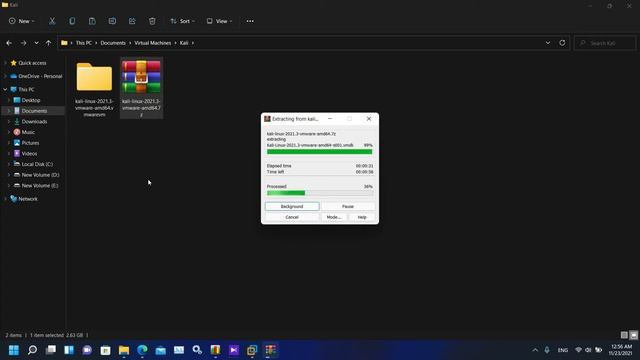Image resolution: width=640 pixels, height=360 pixels.
Task: Open WinRAR taskbar icon
Action: click(x=270, y=350)
